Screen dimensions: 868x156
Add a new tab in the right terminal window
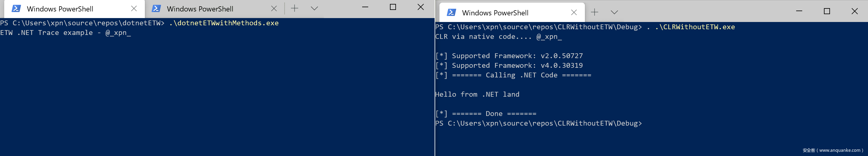click(595, 12)
